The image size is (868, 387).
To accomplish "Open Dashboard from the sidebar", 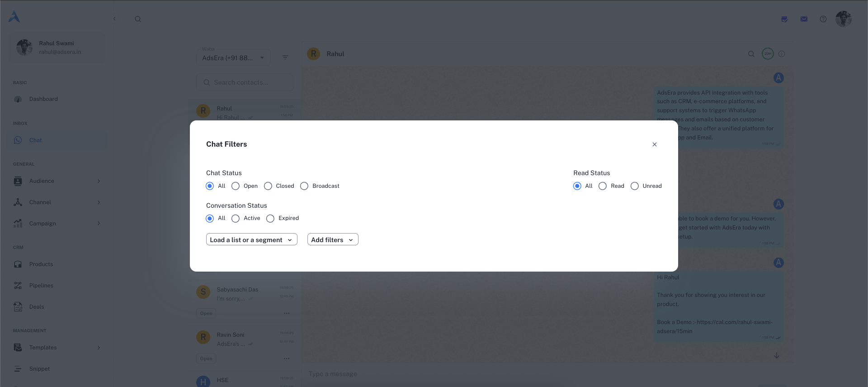I will click(43, 99).
